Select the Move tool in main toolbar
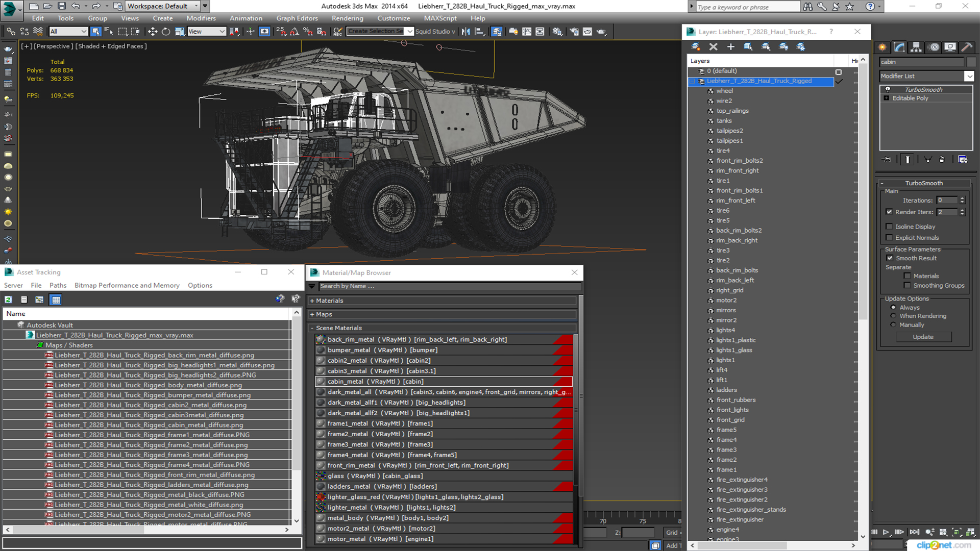980x551 pixels. [153, 32]
